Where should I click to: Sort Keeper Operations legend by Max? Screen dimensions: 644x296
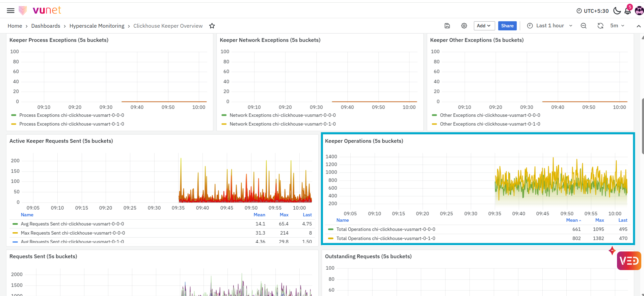599,220
